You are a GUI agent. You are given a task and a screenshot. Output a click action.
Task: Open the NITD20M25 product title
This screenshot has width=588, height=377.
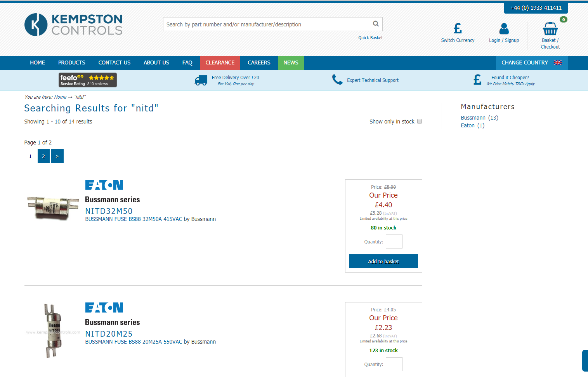[109, 334]
